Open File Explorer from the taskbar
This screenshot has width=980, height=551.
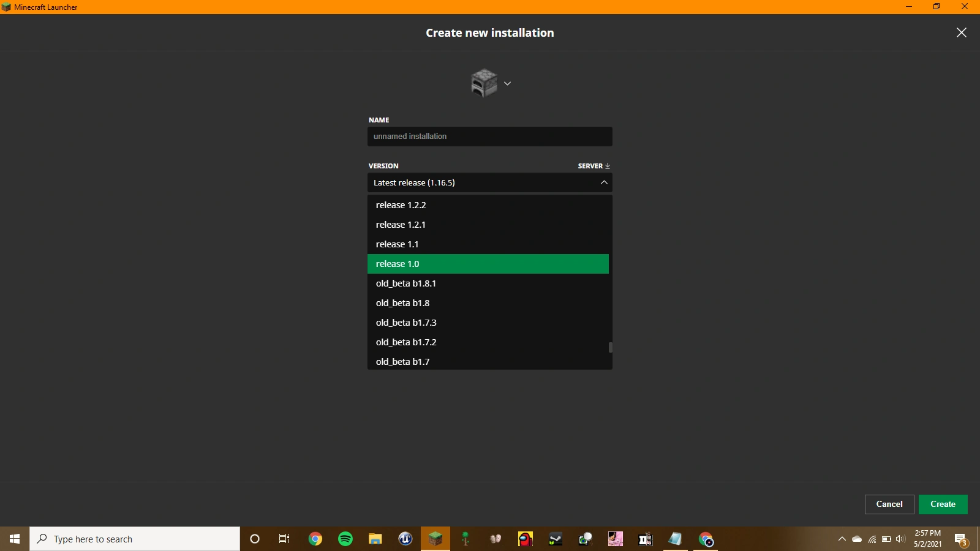375,539
